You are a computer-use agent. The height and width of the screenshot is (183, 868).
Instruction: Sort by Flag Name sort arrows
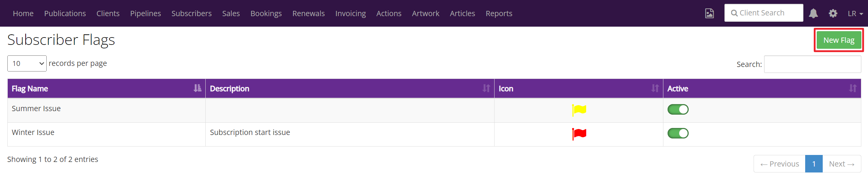point(198,88)
